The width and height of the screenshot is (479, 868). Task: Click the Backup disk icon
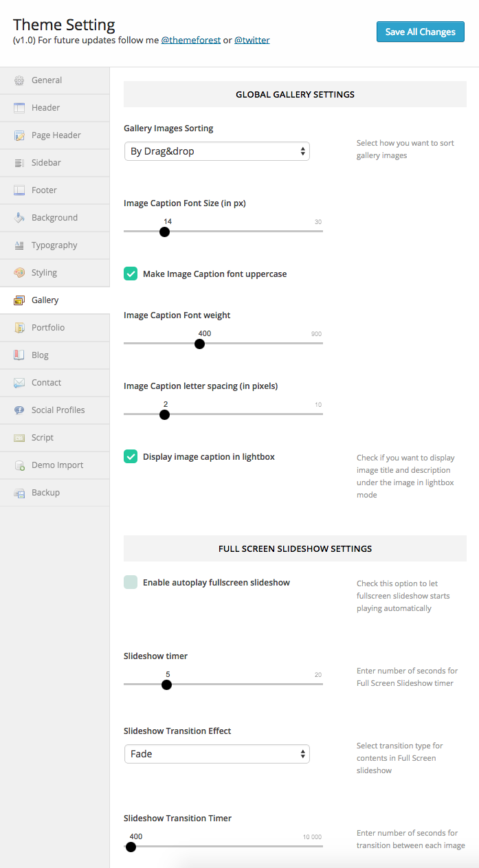point(19,493)
